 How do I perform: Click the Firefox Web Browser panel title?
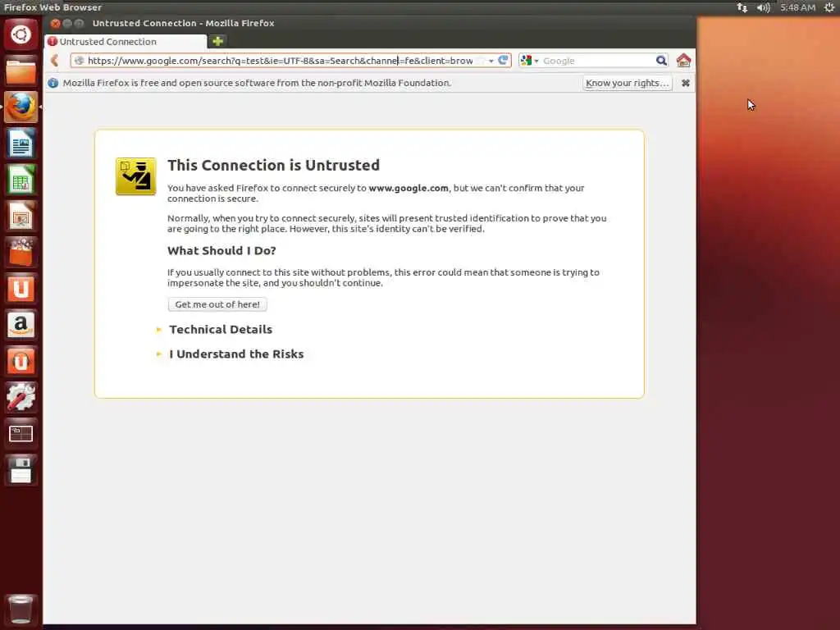[x=52, y=7]
